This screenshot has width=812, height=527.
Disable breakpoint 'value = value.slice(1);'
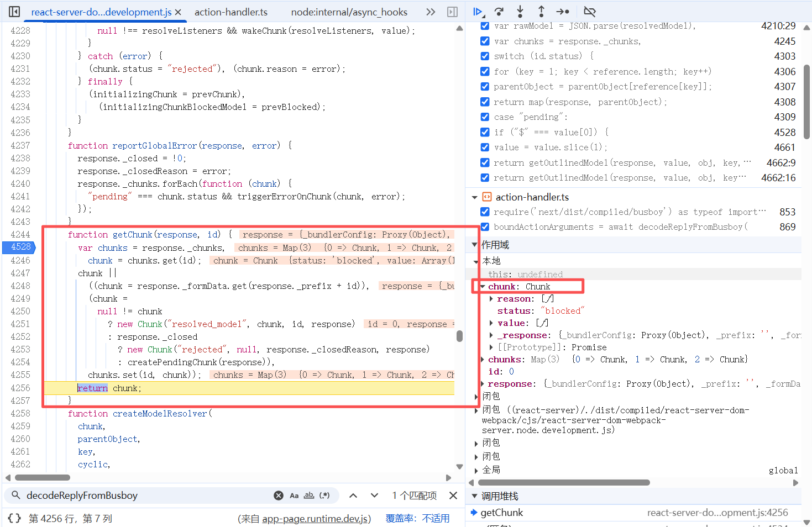485,147
